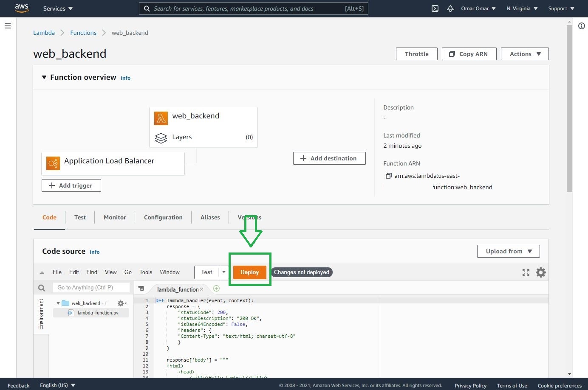Open the Omar Omar account menu

[478, 8]
